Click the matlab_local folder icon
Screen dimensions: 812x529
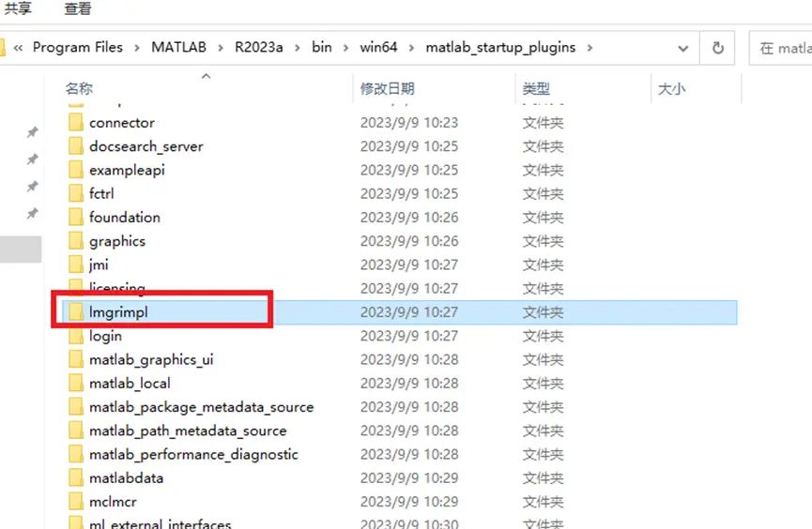(76, 384)
